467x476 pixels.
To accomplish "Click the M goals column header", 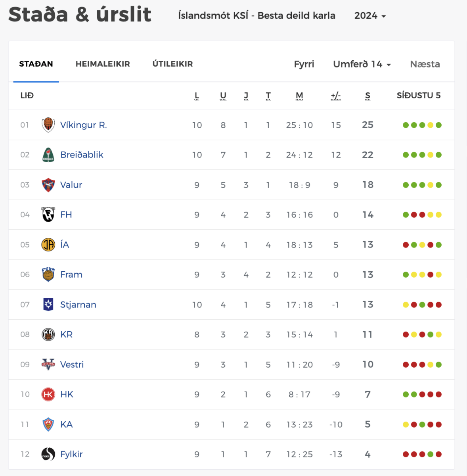I will point(299,96).
